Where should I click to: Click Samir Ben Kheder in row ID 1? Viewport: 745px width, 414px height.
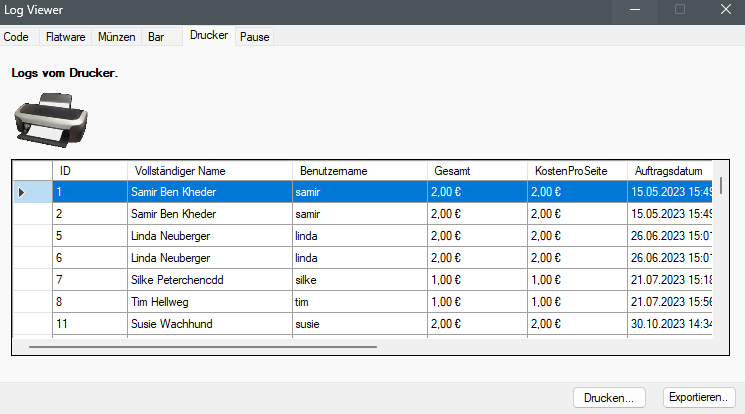[x=210, y=192]
